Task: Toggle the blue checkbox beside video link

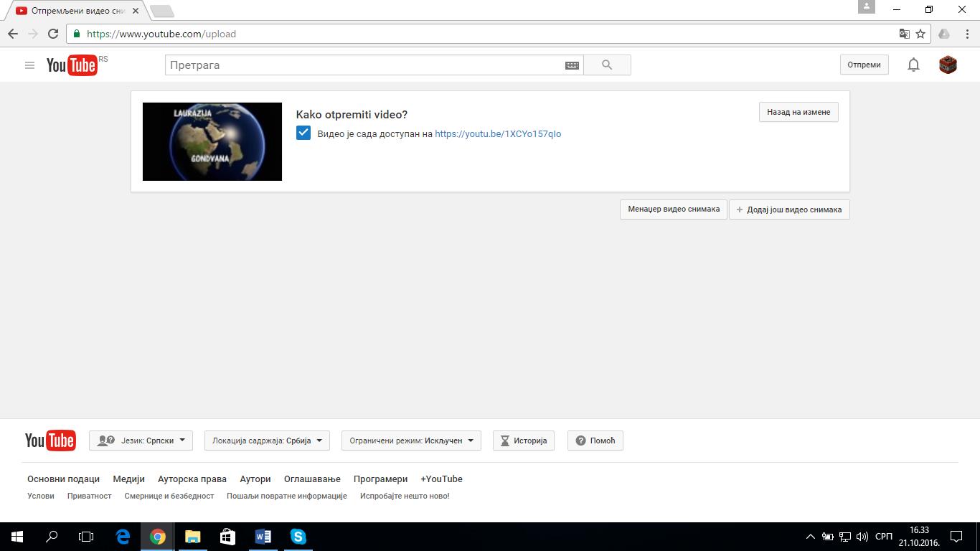Action: (x=303, y=133)
